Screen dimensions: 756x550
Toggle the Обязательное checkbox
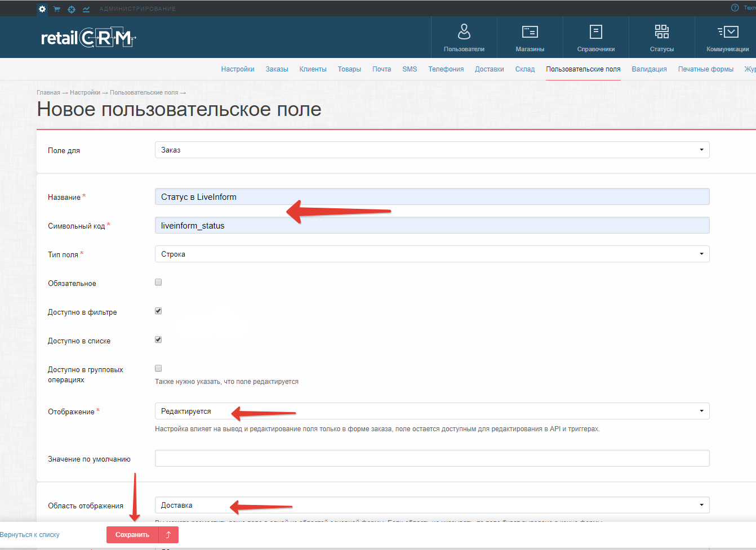(x=158, y=282)
